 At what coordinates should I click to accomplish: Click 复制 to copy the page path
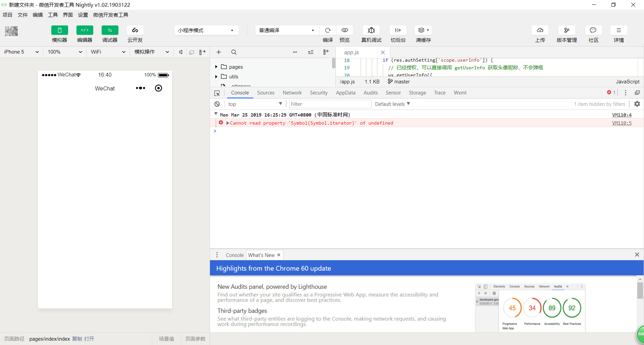(77, 339)
